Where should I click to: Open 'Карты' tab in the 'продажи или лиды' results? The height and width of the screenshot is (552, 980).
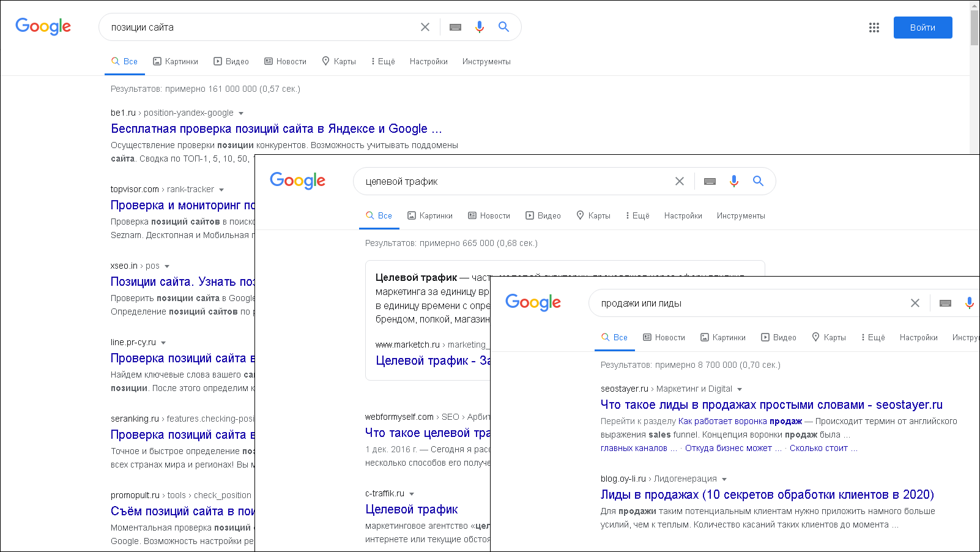(x=829, y=338)
